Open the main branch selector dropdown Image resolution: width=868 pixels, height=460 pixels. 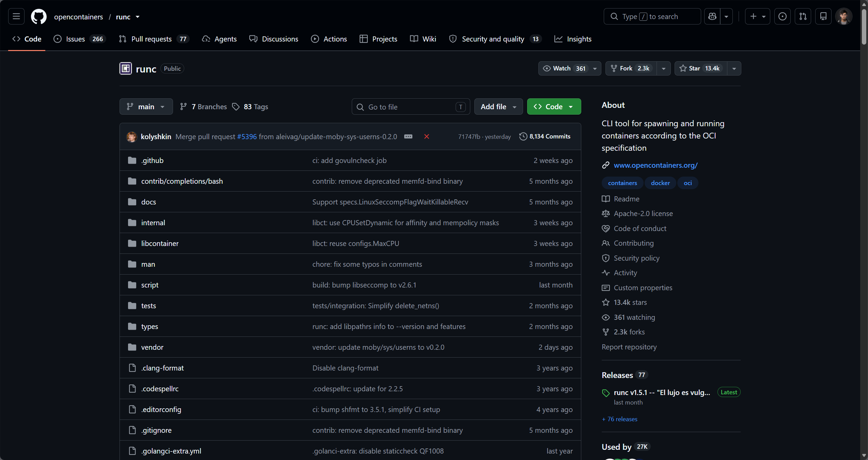pyautogui.click(x=146, y=107)
